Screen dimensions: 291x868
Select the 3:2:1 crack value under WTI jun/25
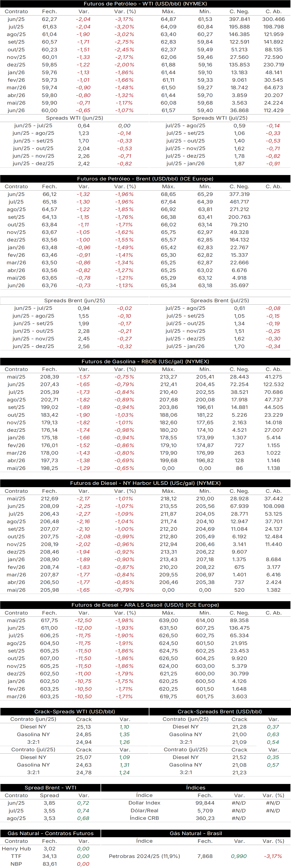(84, 742)
